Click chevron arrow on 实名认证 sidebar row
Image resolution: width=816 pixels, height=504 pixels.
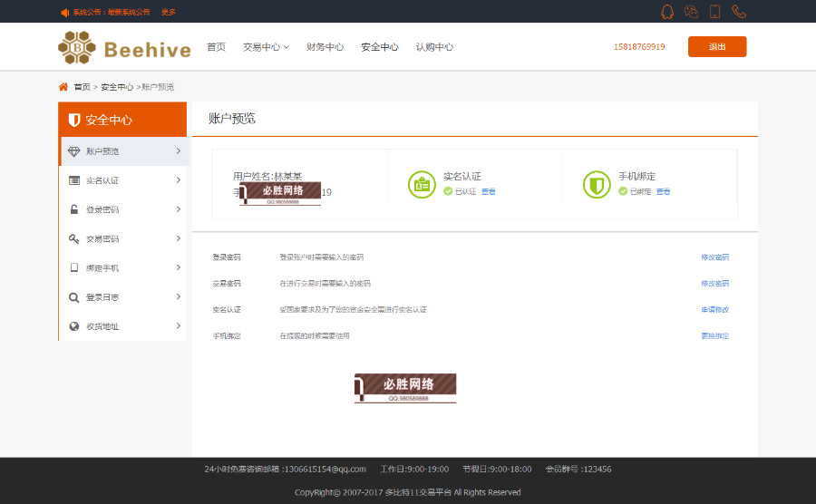[x=179, y=180]
